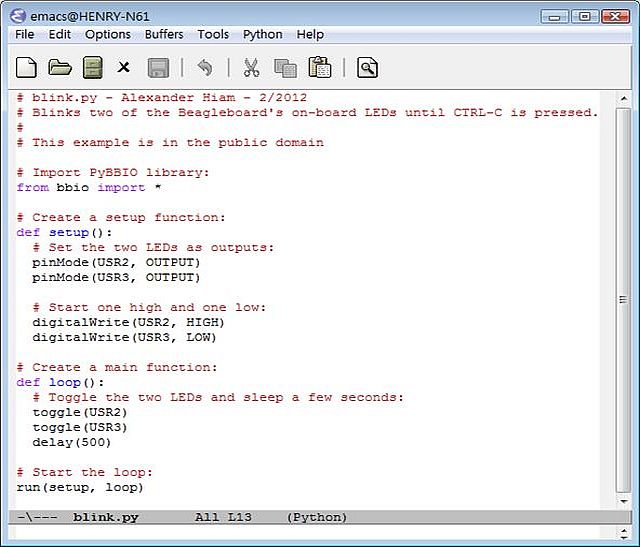Search with magnifier page icon

click(x=367, y=67)
